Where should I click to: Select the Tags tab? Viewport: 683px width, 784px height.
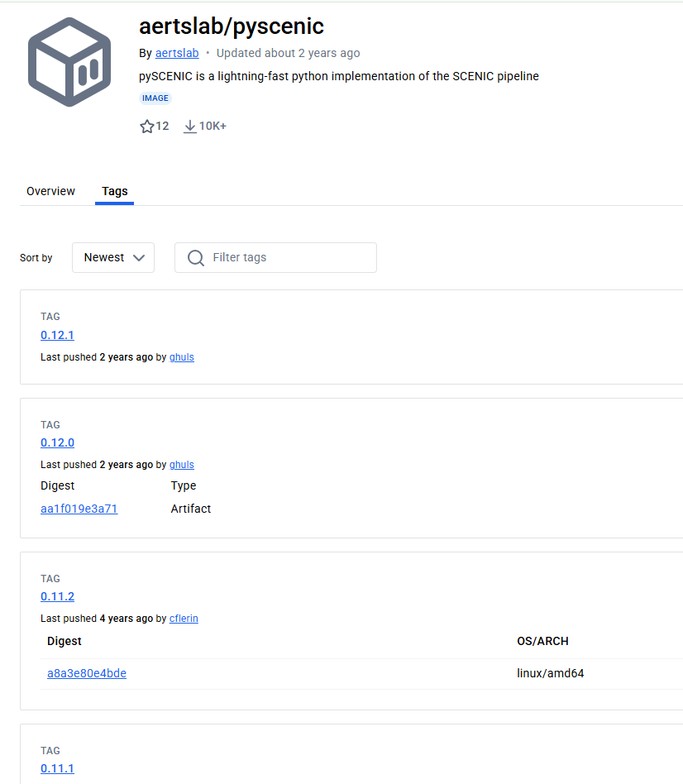[x=114, y=191]
